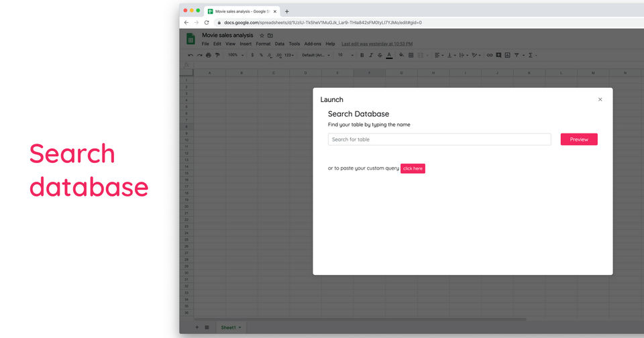Click the pink Preview button
The width and height of the screenshot is (644, 338).
point(579,139)
